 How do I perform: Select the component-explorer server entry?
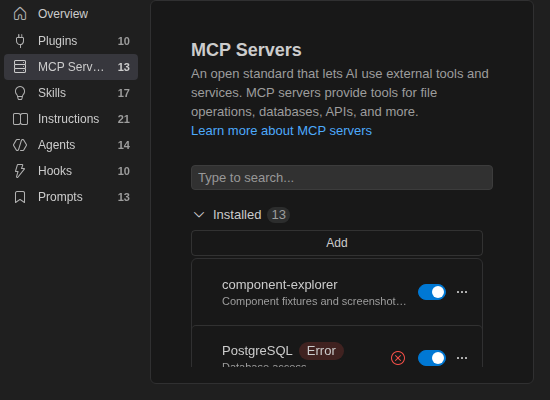(337, 292)
